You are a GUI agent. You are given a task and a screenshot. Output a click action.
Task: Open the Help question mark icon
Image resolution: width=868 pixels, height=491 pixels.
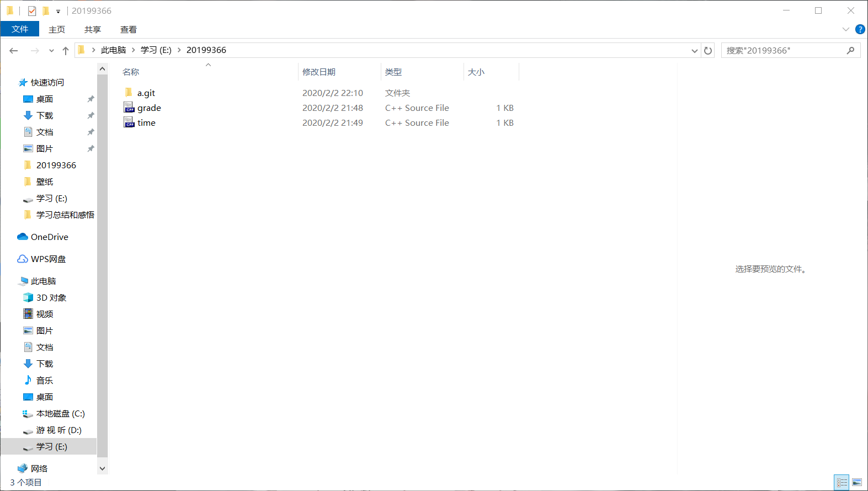click(x=860, y=29)
